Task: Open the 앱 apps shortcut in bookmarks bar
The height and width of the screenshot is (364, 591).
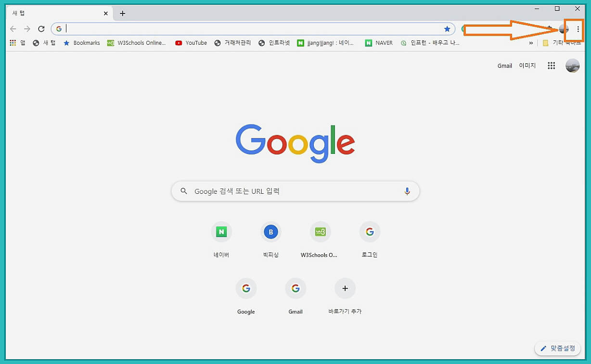Action: click(x=17, y=43)
